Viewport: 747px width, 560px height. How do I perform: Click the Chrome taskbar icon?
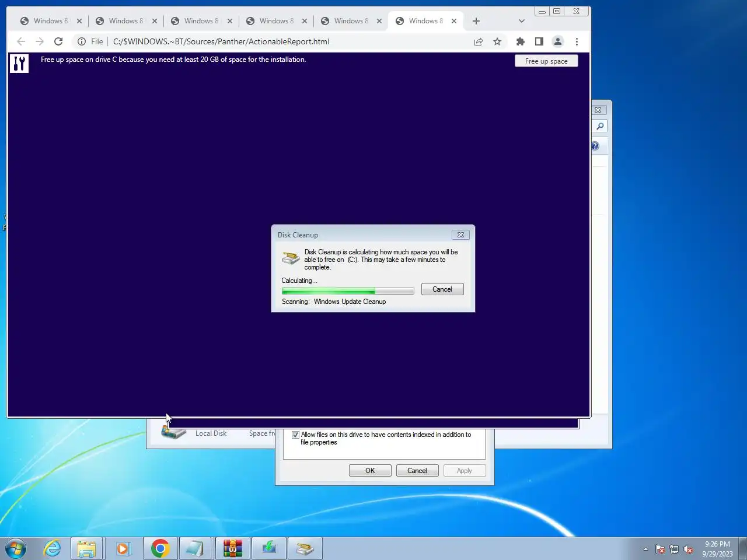(x=160, y=549)
